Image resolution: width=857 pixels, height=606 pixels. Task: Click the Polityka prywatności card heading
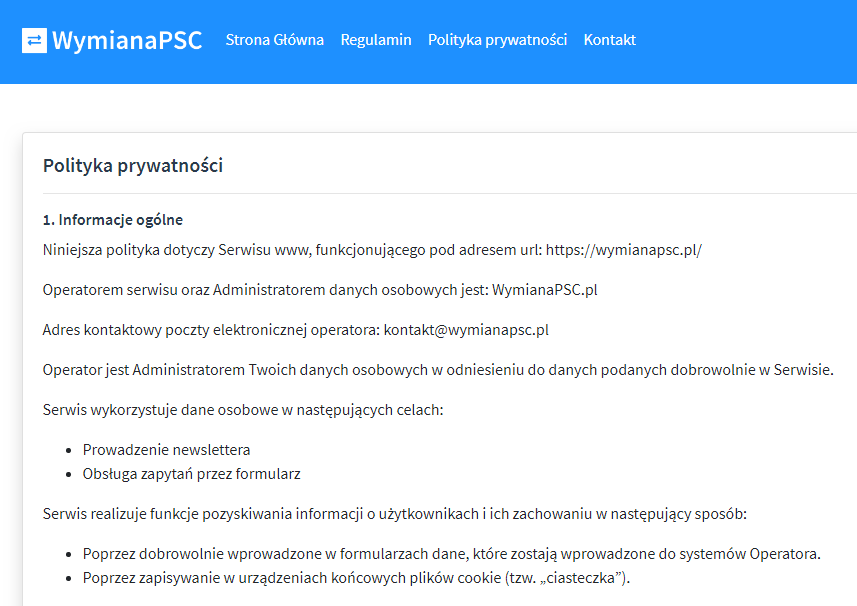pyautogui.click(x=133, y=165)
